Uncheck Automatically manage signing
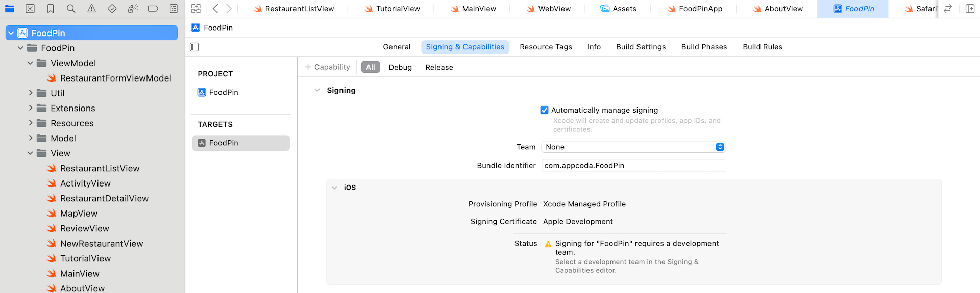Viewport: 980px width, 293px height. click(x=544, y=110)
